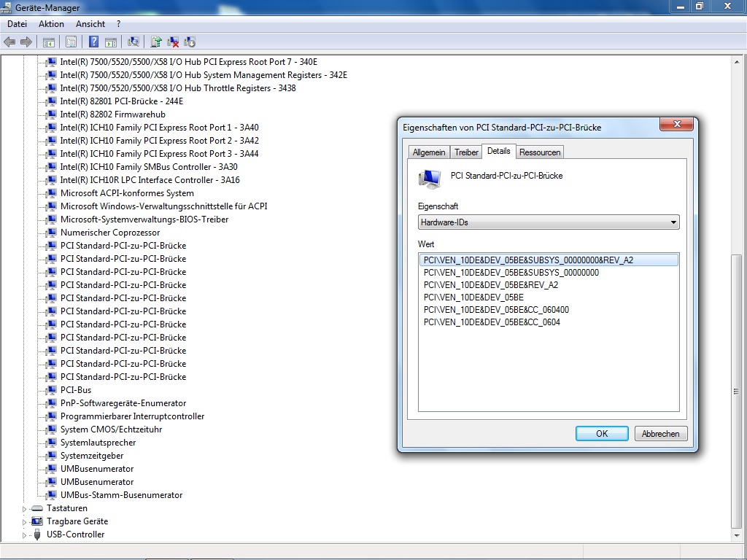
Task: Expand the Tragbare Geräte category
Action: tap(24, 522)
